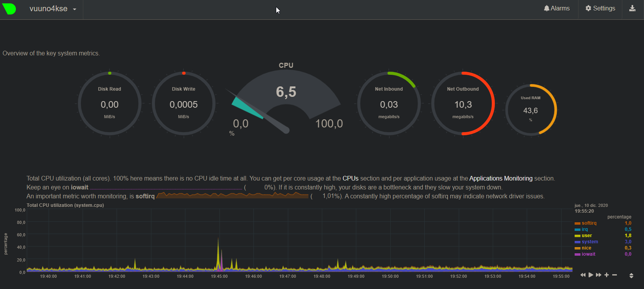Pan the CPU chart forward in time
Viewport: 644px width, 289px height.
[599, 275]
